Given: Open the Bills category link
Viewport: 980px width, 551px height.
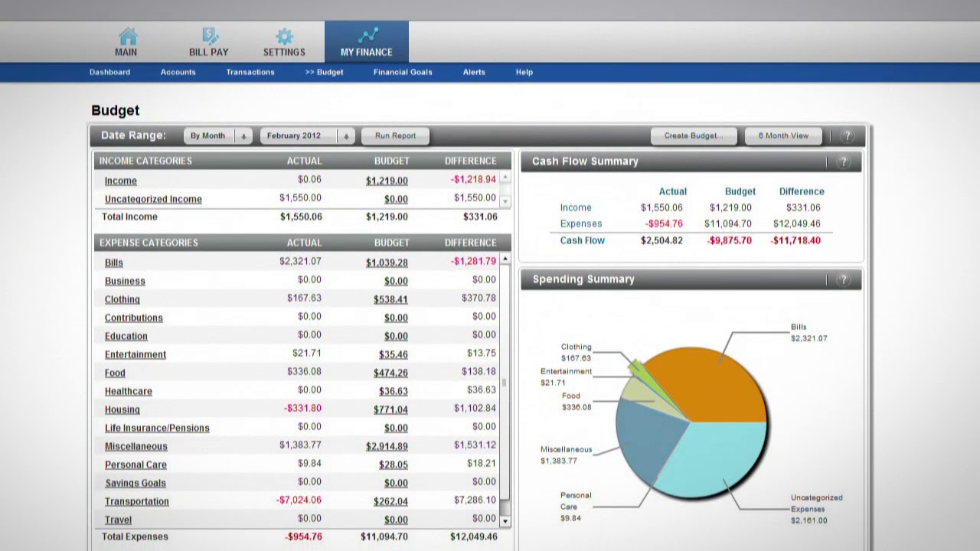Looking at the screenshot, I should pyautogui.click(x=113, y=262).
